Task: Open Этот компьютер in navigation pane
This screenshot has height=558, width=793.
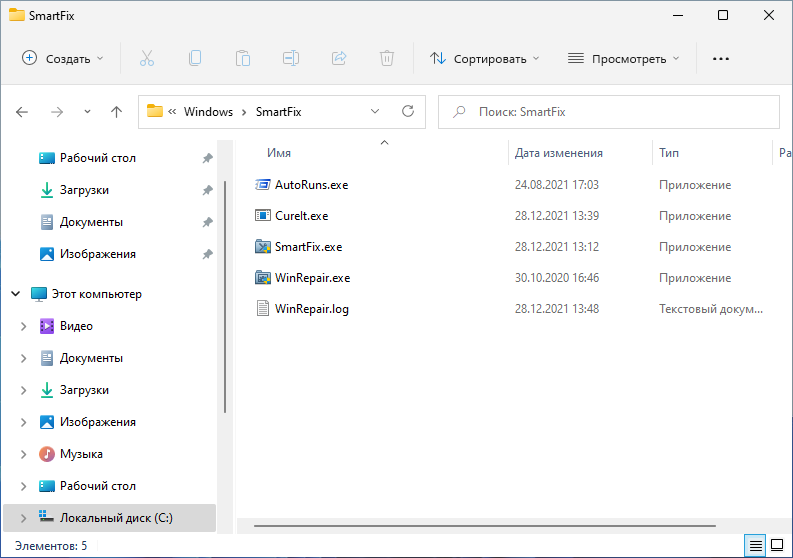Action: 97,293
